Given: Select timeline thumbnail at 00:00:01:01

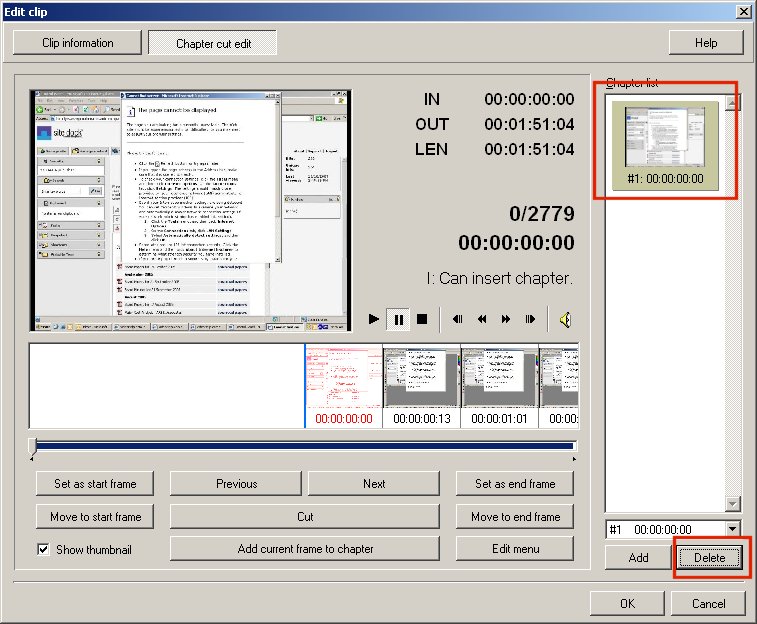Looking at the screenshot, I should (x=500, y=386).
